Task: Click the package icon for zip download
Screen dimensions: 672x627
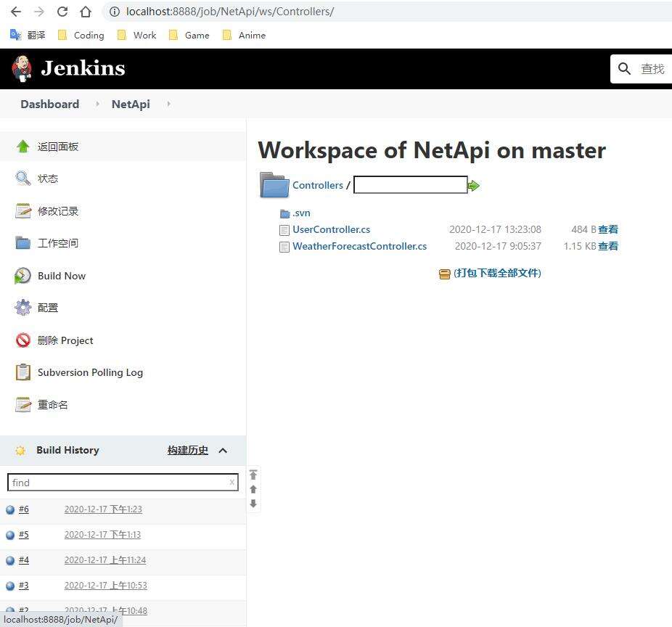Action: [x=444, y=274]
